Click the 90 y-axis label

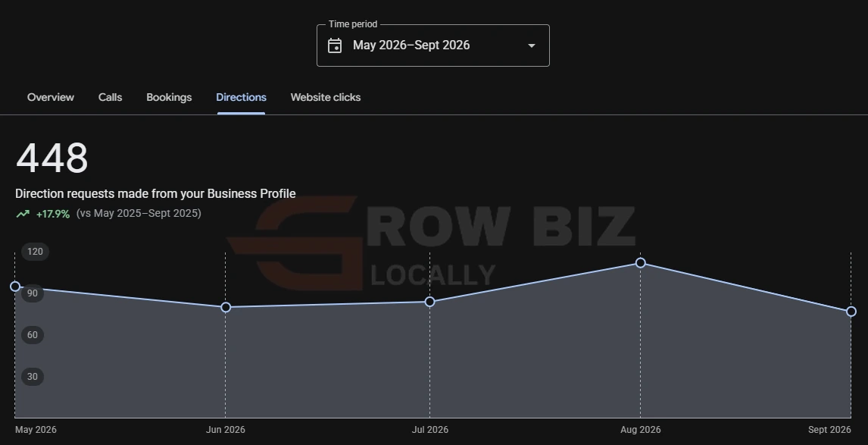pyautogui.click(x=32, y=293)
